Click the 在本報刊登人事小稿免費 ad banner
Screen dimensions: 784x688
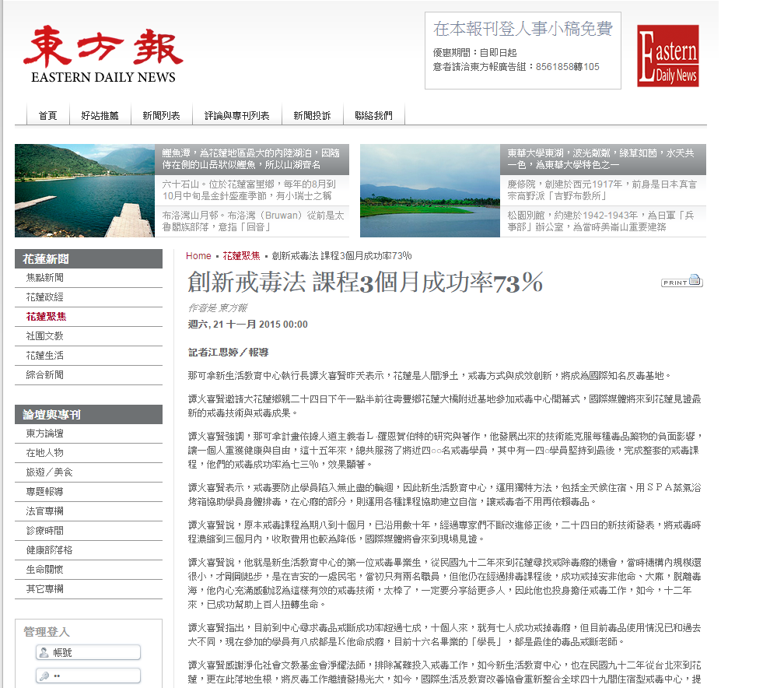523,51
